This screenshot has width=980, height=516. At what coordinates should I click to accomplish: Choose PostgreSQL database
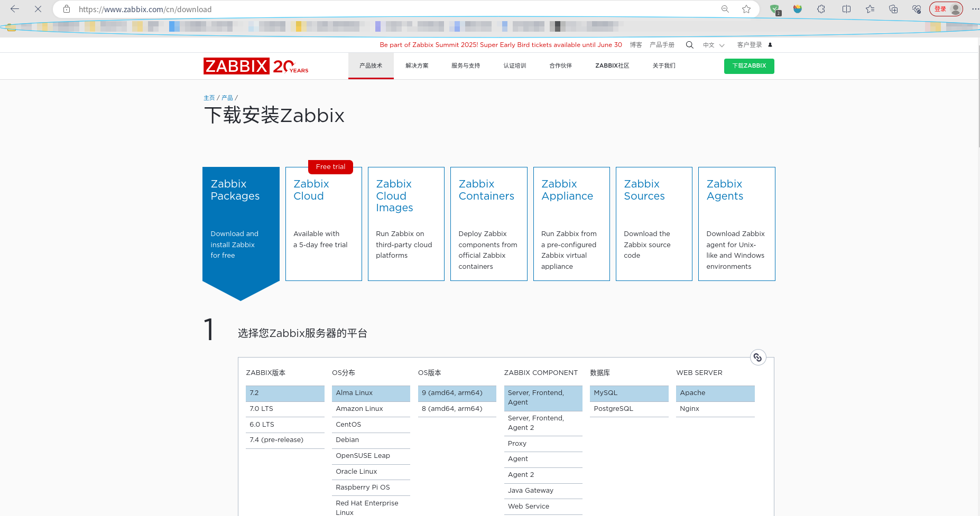pos(629,409)
